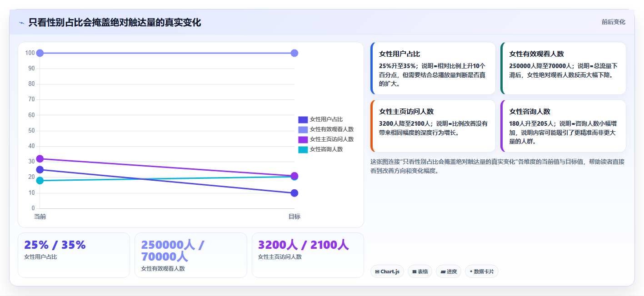This screenshot has width=644, height=296.
Task: Click the 当前 x-axis label
Action: coord(40,217)
